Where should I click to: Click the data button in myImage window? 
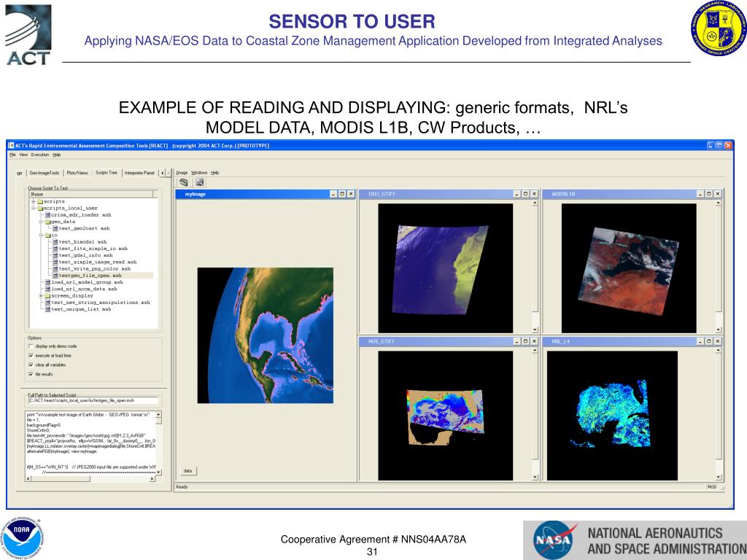(x=187, y=471)
